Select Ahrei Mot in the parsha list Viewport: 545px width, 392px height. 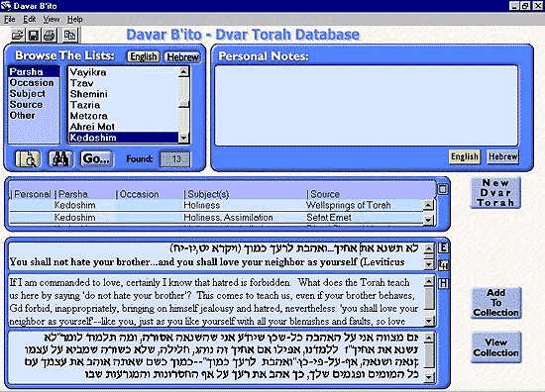click(x=124, y=127)
